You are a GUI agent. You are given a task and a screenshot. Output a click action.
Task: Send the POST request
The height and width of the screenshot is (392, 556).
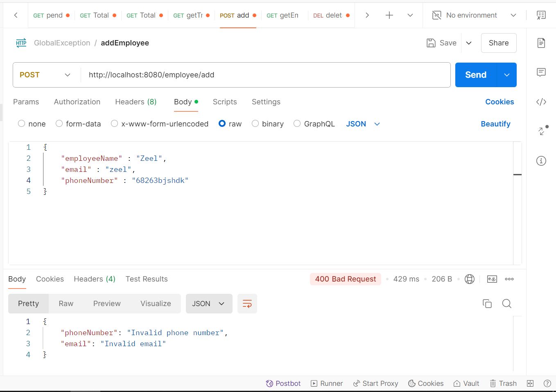(476, 75)
